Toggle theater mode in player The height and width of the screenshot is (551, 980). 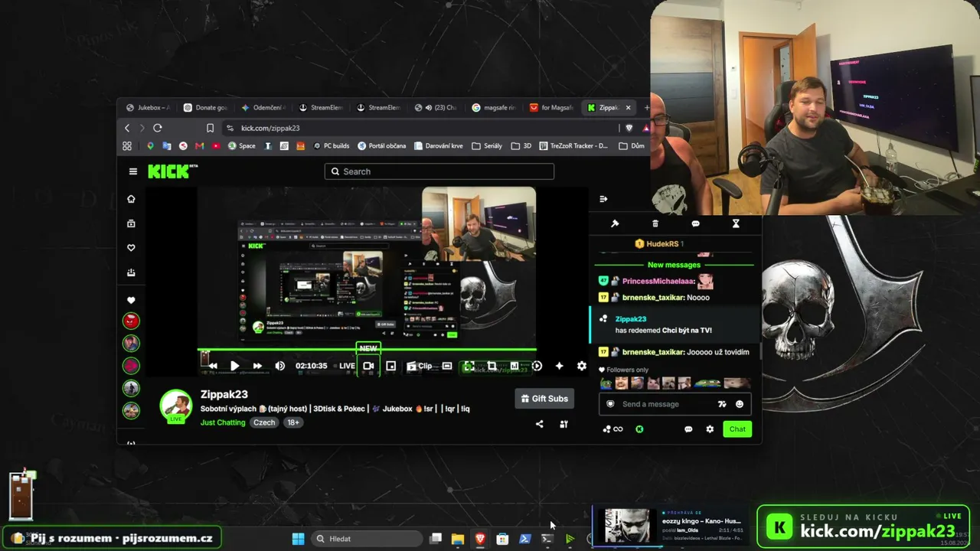coord(447,366)
